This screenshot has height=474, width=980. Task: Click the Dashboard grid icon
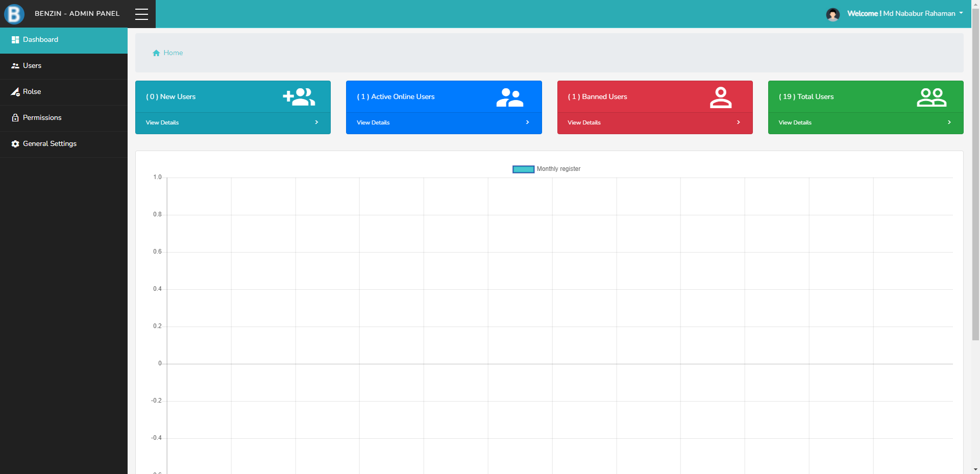coord(15,40)
